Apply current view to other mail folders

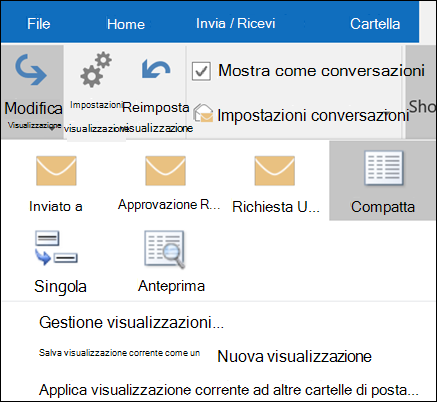click(229, 390)
